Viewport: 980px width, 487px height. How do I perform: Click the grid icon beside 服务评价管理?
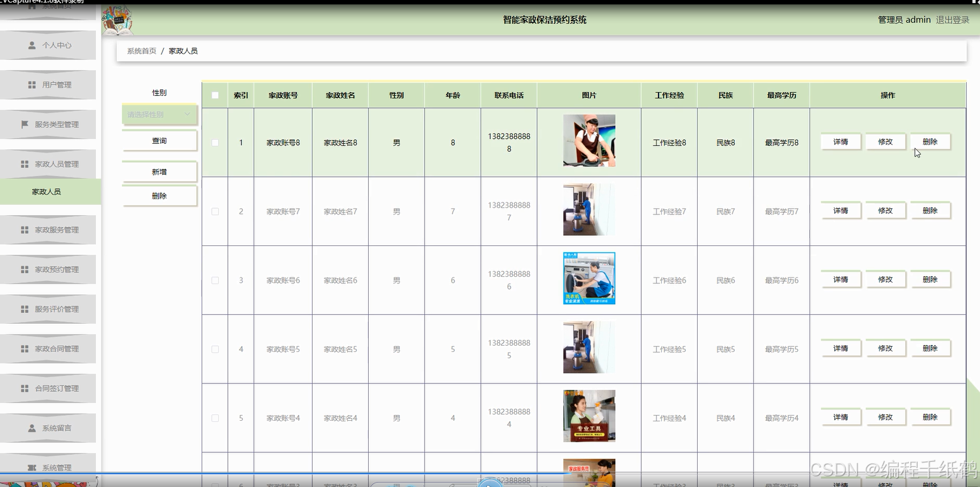(x=25, y=310)
